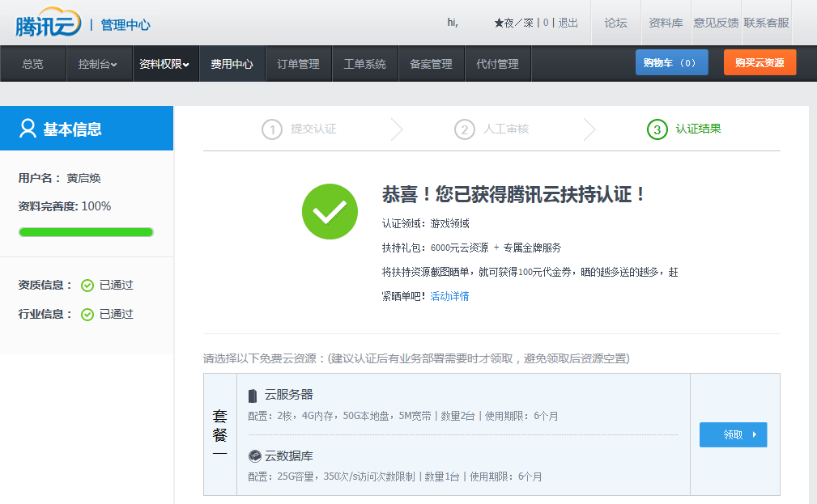Click the username 黄启焕
Screen dimensions: 817x504
coord(84,178)
